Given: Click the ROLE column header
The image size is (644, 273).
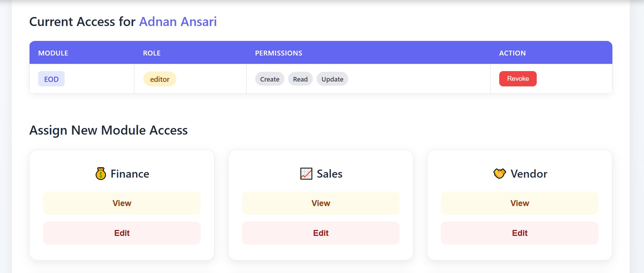Looking at the screenshot, I should point(152,53).
